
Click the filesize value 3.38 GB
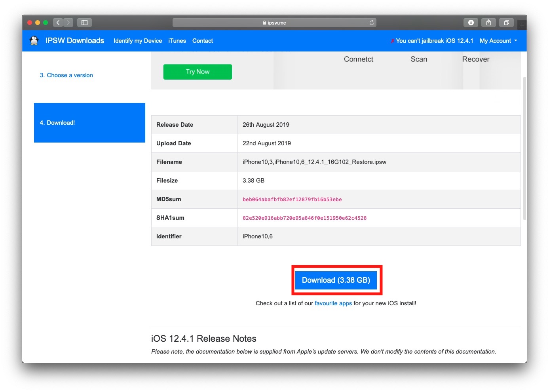click(x=253, y=181)
